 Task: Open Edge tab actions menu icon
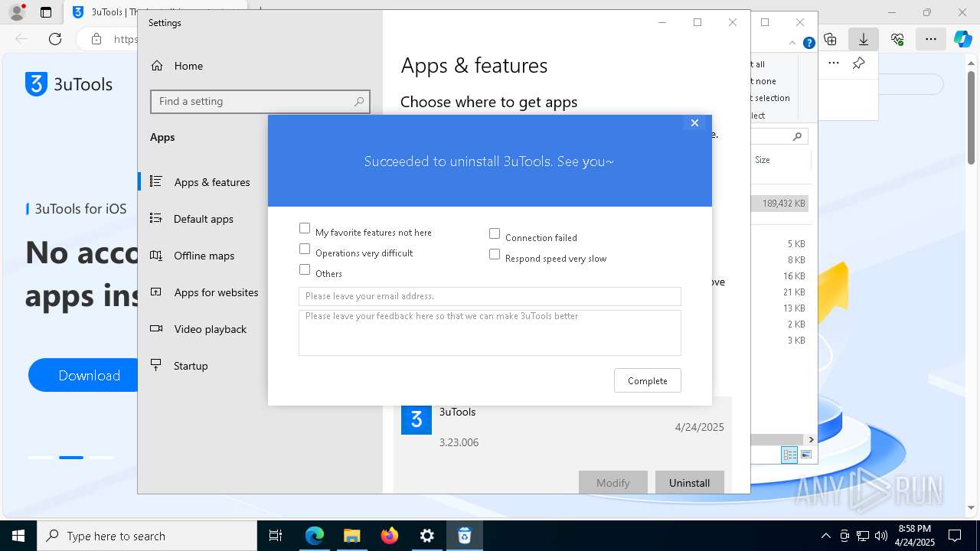click(x=46, y=12)
